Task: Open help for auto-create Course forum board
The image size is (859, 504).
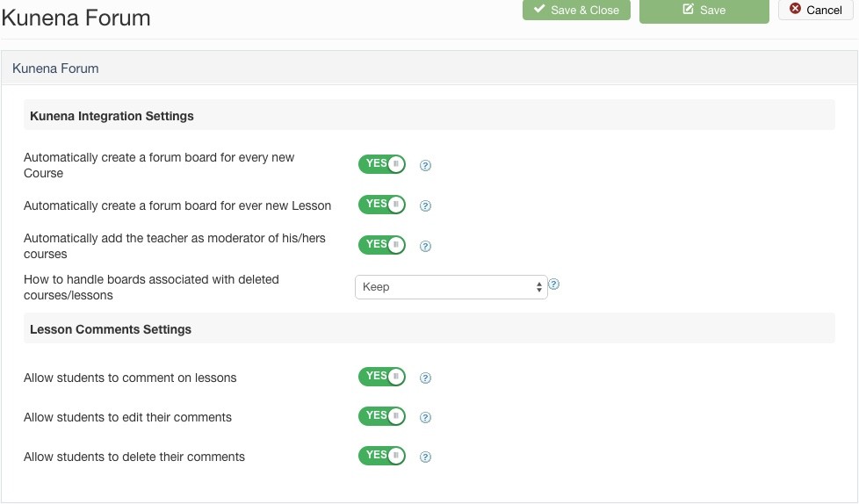Action: pos(425,165)
